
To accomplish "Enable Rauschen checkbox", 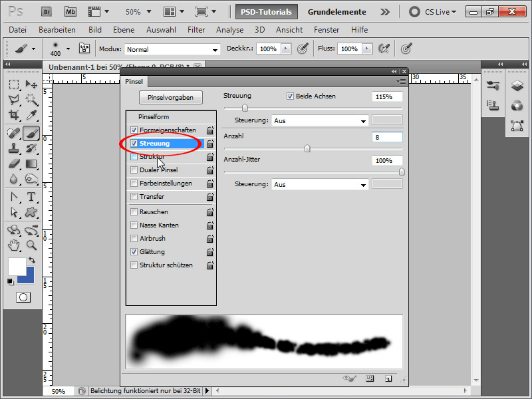I will 134,212.
